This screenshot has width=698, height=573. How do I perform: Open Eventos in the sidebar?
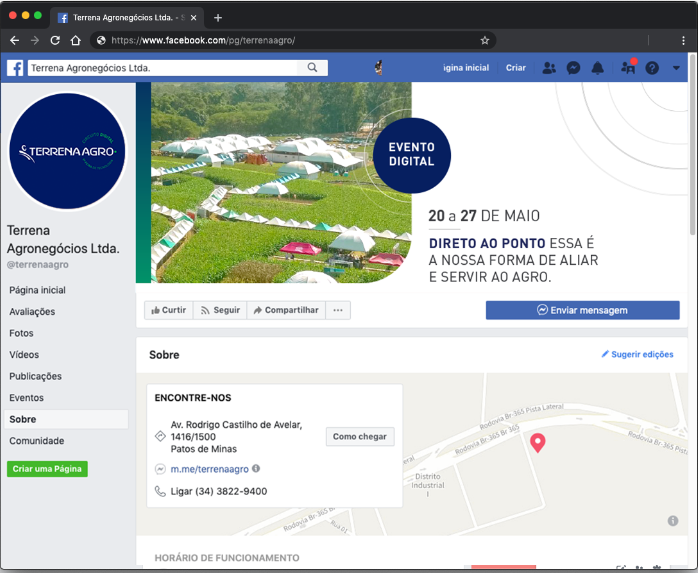point(27,398)
